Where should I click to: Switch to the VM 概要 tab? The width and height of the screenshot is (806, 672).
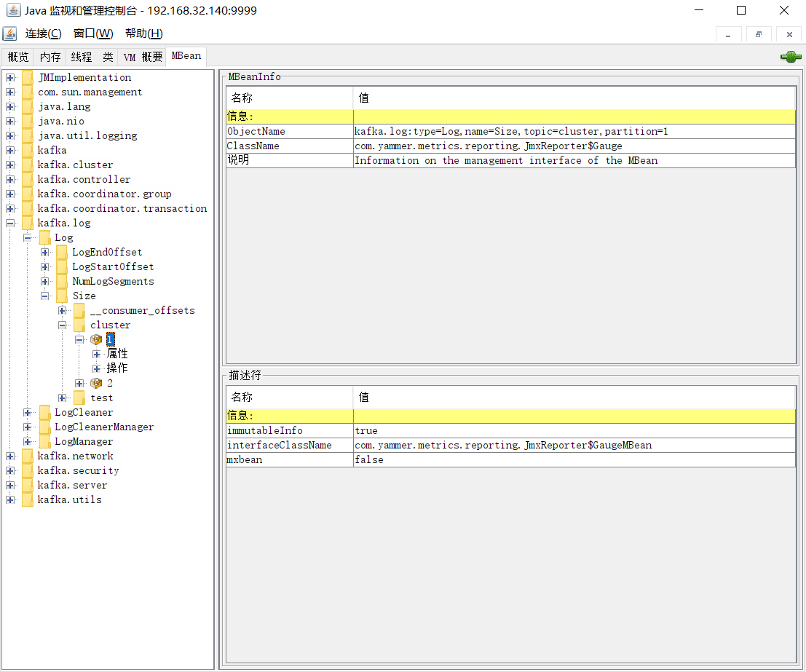point(143,57)
